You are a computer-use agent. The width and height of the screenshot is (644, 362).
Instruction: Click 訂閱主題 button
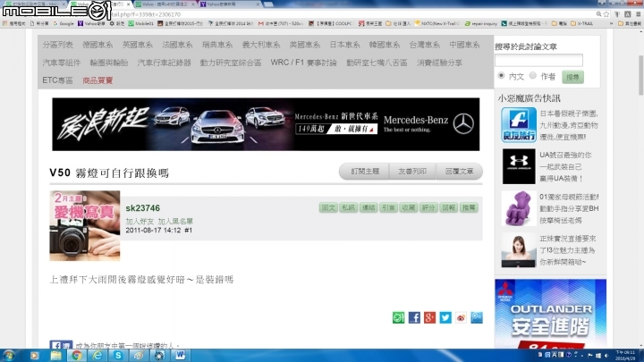[x=365, y=171]
